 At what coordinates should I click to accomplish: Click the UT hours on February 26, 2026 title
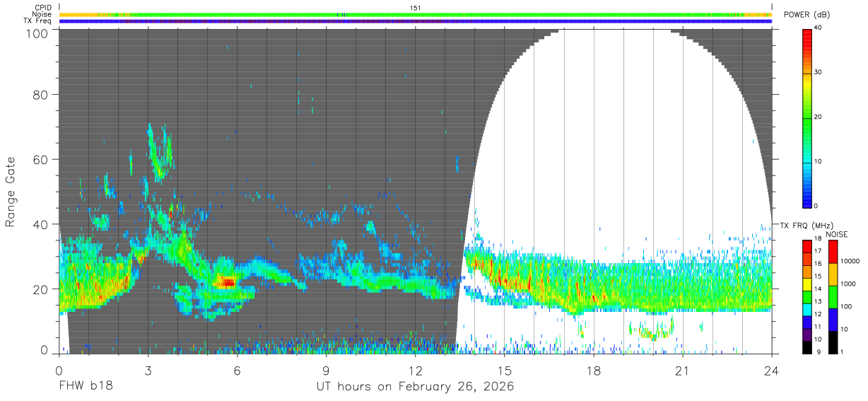415,387
